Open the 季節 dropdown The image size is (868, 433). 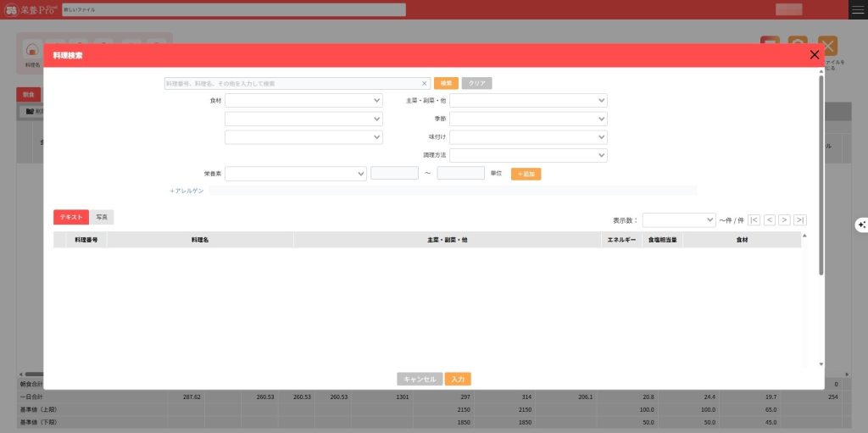point(528,119)
